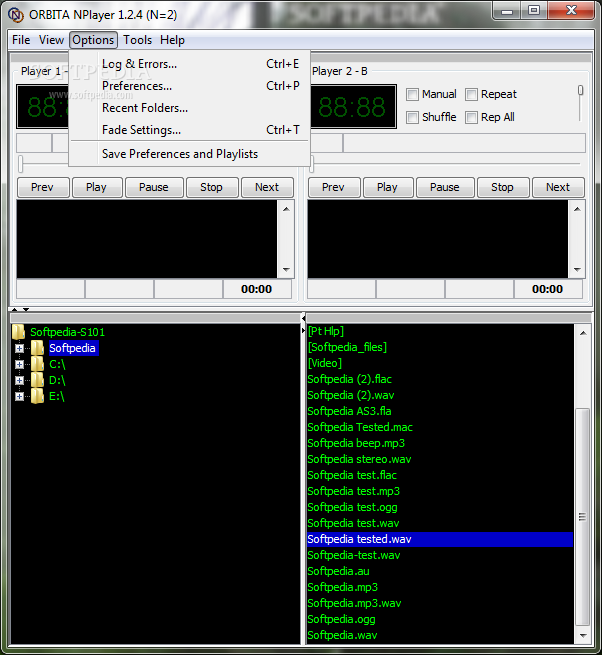602x655 pixels.
Task: Click the Softpedia-S101 root folder icon
Action: click(18, 332)
